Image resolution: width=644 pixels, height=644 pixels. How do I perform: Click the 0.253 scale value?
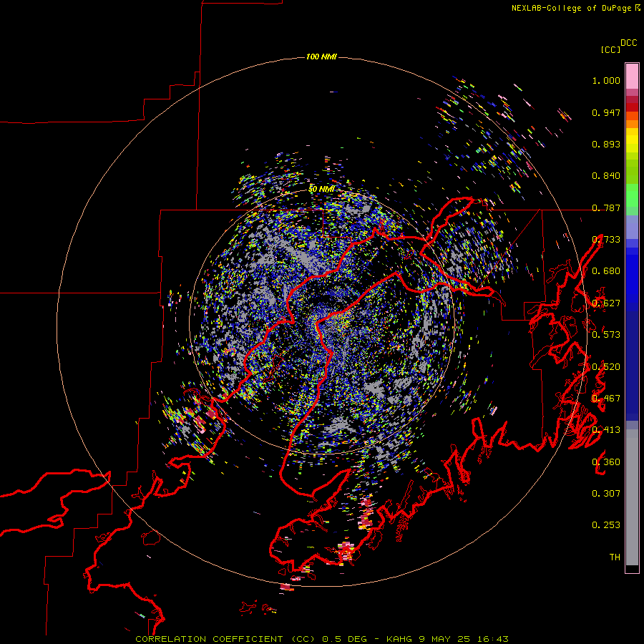tap(606, 525)
